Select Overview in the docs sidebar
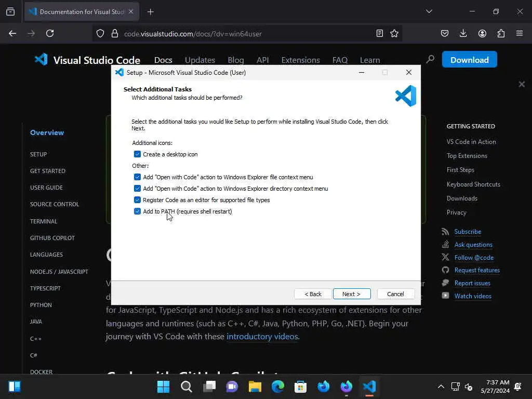532x399 pixels. 47,132
